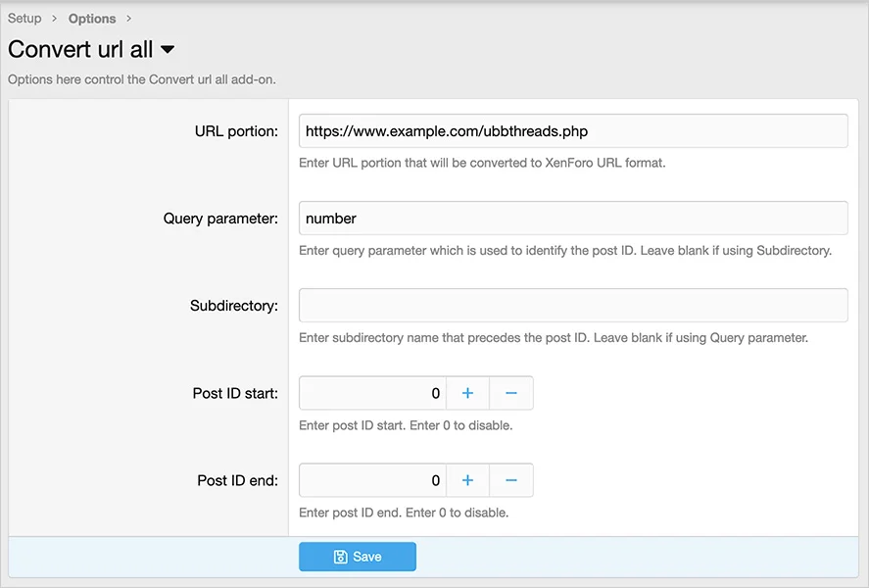
Task: Navigate to Options in the breadcrumb
Action: (92, 19)
